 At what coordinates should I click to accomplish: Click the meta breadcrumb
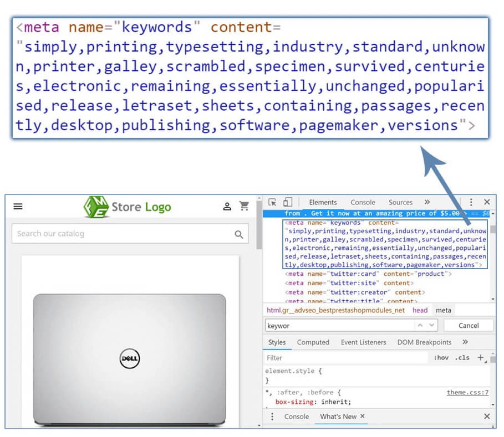(443, 310)
